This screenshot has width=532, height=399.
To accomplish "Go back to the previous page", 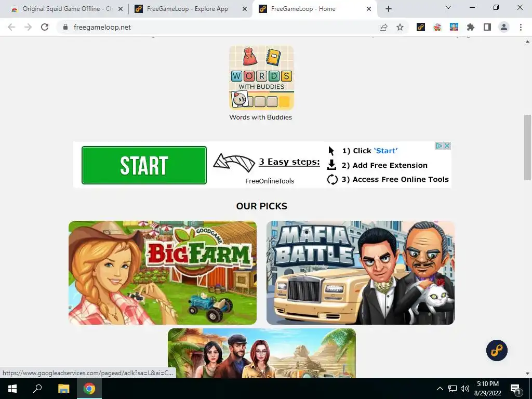I will [11, 27].
